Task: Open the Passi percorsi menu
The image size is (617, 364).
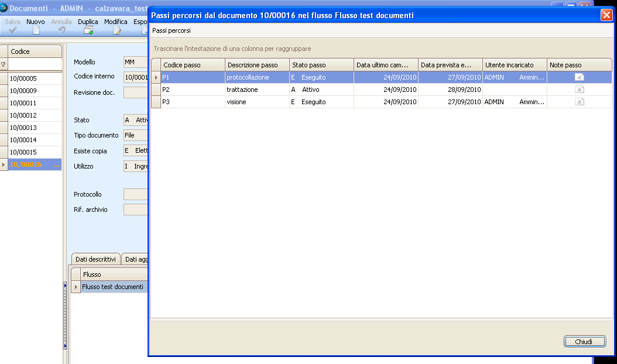Action: point(172,30)
